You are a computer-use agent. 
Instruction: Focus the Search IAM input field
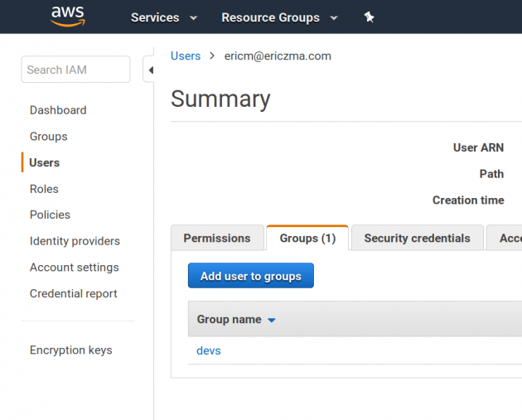coord(75,70)
